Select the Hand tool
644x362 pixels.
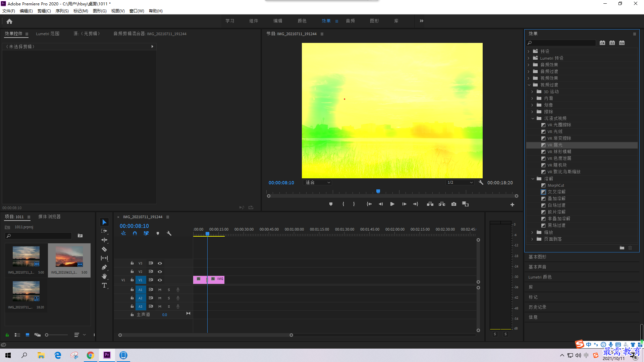point(104,276)
